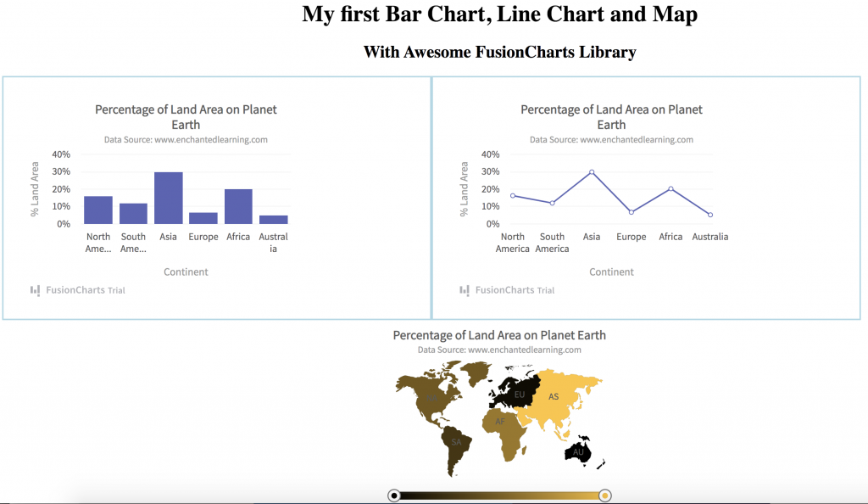Click the right handle of the map legend gradient slider
The height and width of the screenshot is (504, 868).
(x=604, y=494)
